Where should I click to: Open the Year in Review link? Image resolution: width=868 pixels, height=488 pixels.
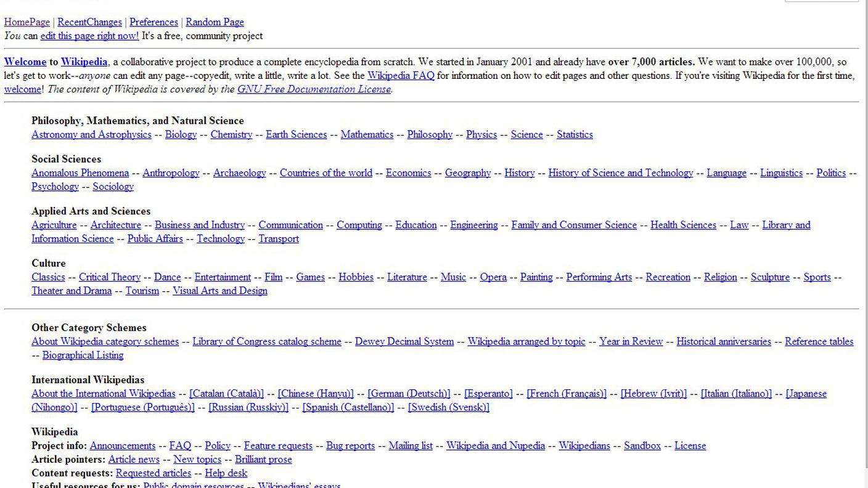click(631, 342)
